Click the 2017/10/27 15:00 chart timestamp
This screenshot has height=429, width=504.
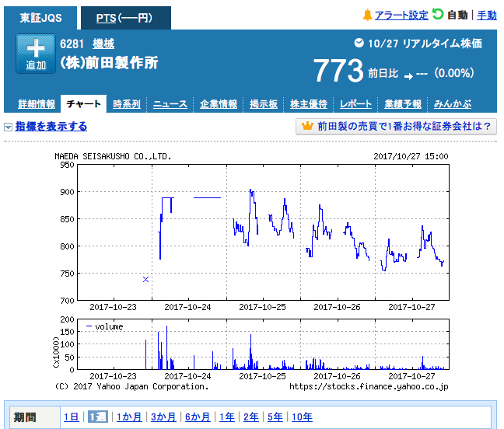411,156
